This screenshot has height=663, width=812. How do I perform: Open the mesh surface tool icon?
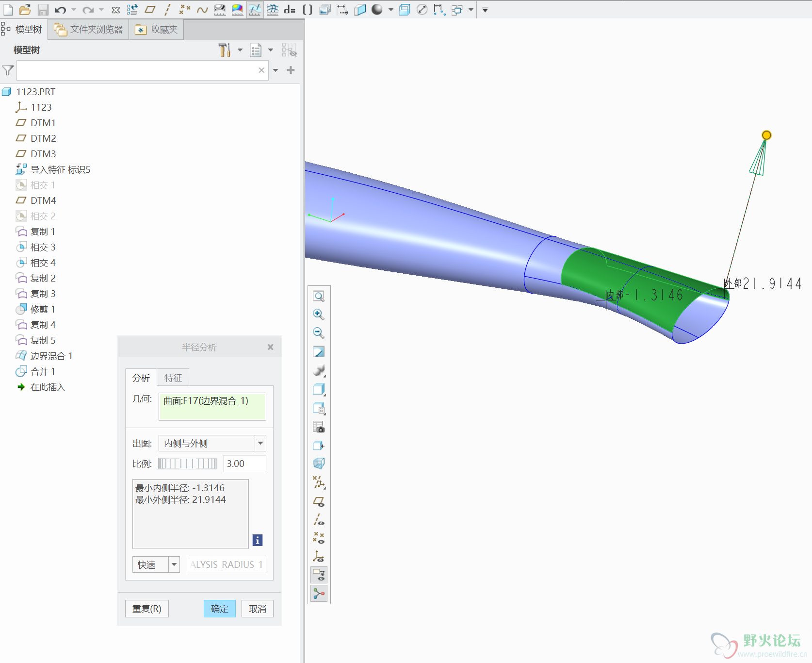273,9
